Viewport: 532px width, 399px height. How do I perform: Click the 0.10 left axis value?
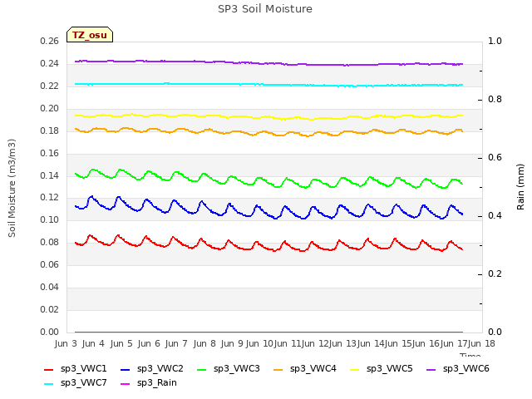click(50, 219)
